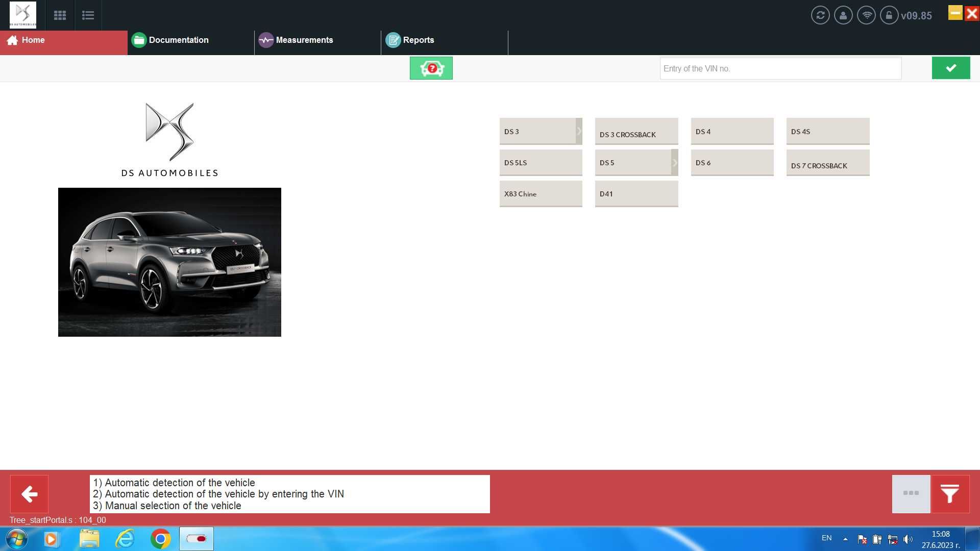Click the EN language indicator
Image resolution: width=980 pixels, height=551 pixels.
(827, 538)
